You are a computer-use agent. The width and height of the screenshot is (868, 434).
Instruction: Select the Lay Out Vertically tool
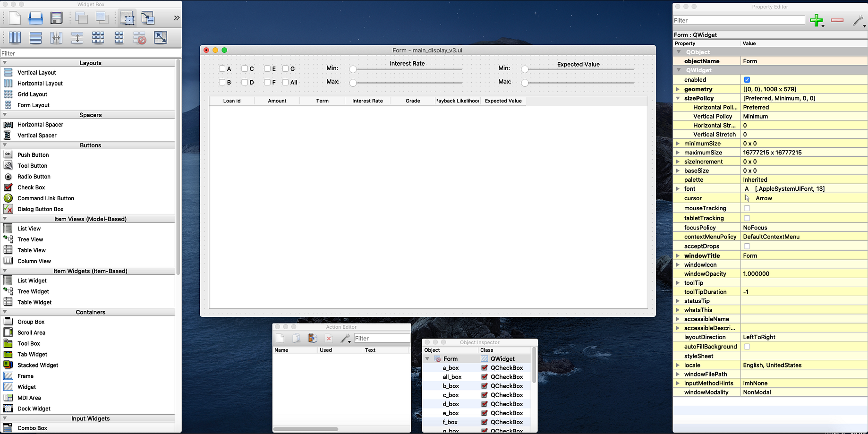pyautogui.click(x=35, y=37)
